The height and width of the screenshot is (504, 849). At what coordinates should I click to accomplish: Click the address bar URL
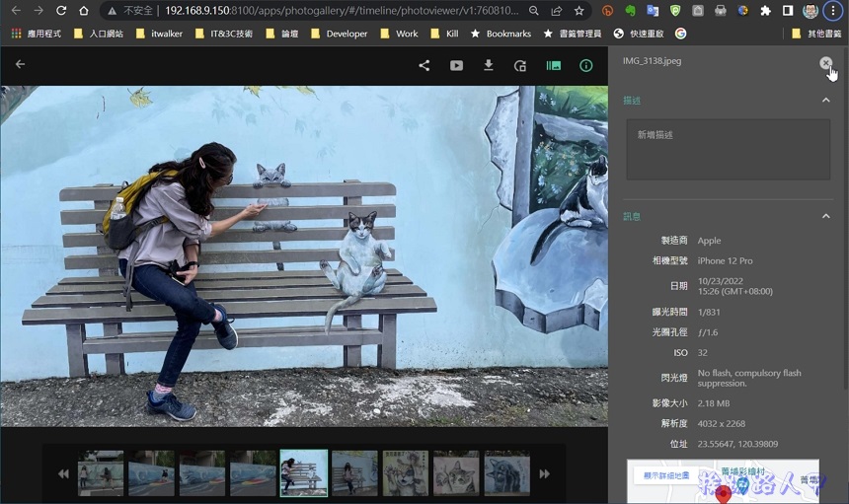(342, 10)
